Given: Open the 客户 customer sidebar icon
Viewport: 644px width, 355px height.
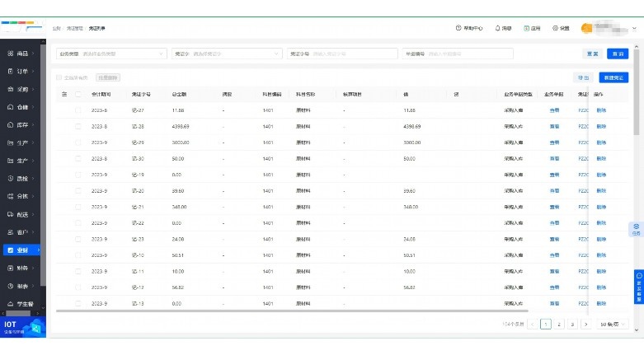Looking at the screenshot, I should tap(11, 232).
